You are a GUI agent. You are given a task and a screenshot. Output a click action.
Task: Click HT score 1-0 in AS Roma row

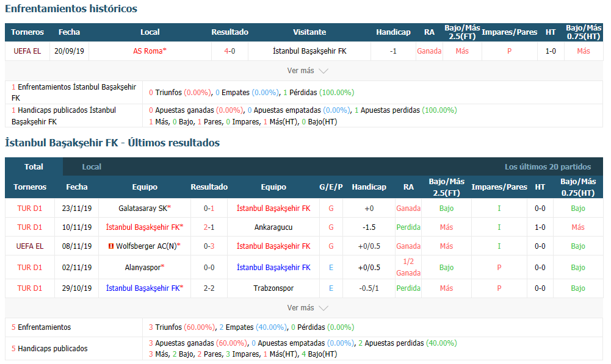click(x=550, y=51)
